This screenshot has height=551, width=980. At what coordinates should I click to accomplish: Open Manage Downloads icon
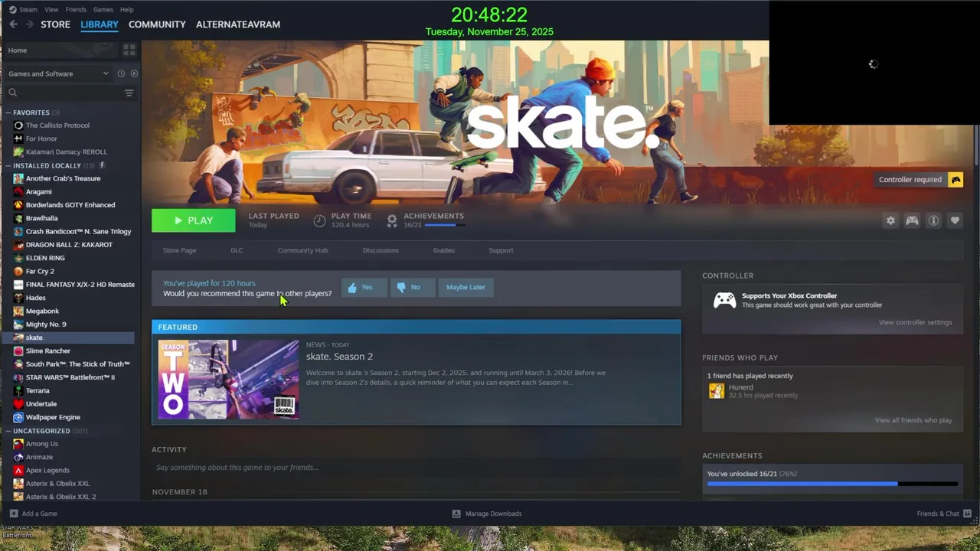456,514
